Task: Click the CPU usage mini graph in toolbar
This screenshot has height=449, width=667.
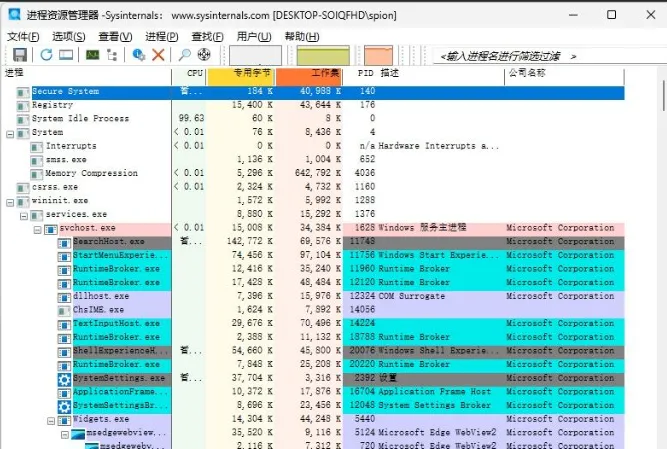Action: [x=255, y=55]
